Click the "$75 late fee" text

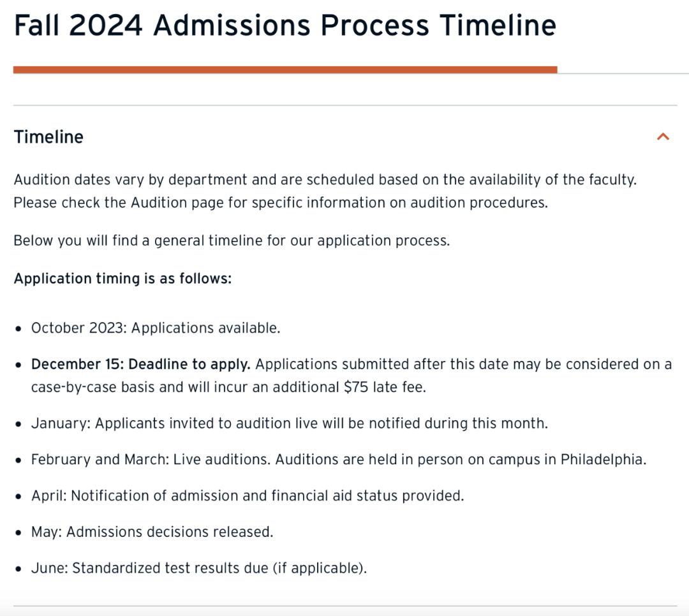coord(385,387)
